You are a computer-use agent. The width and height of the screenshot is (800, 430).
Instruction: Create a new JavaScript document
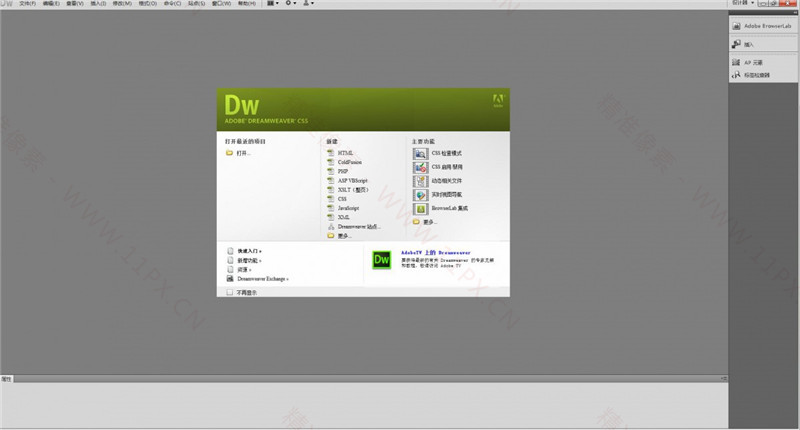point(343,208)
